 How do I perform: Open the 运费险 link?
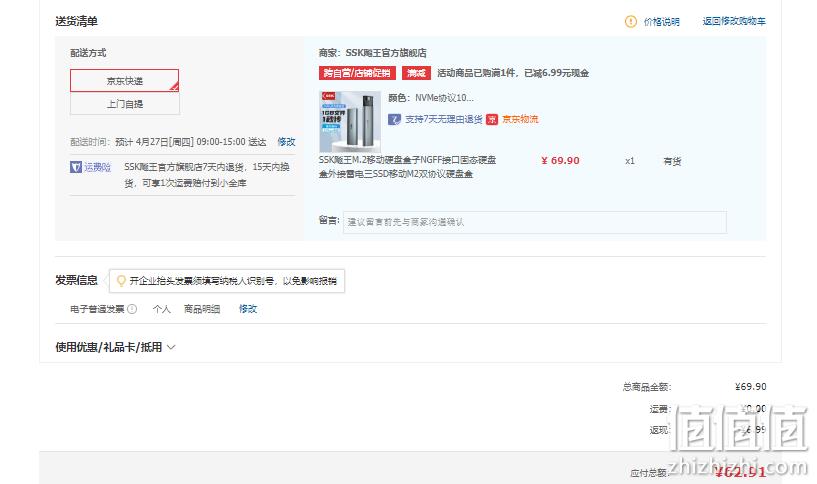pyautogui.click(x=97, y=167)
